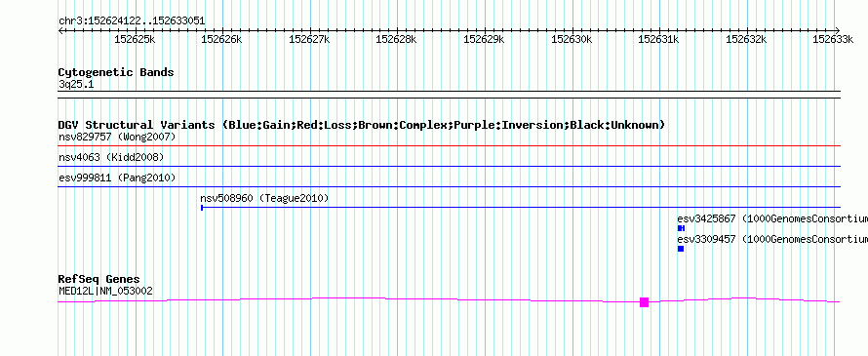Click the chr3:152624122..152633051 coordinate label

coord(132,20)
